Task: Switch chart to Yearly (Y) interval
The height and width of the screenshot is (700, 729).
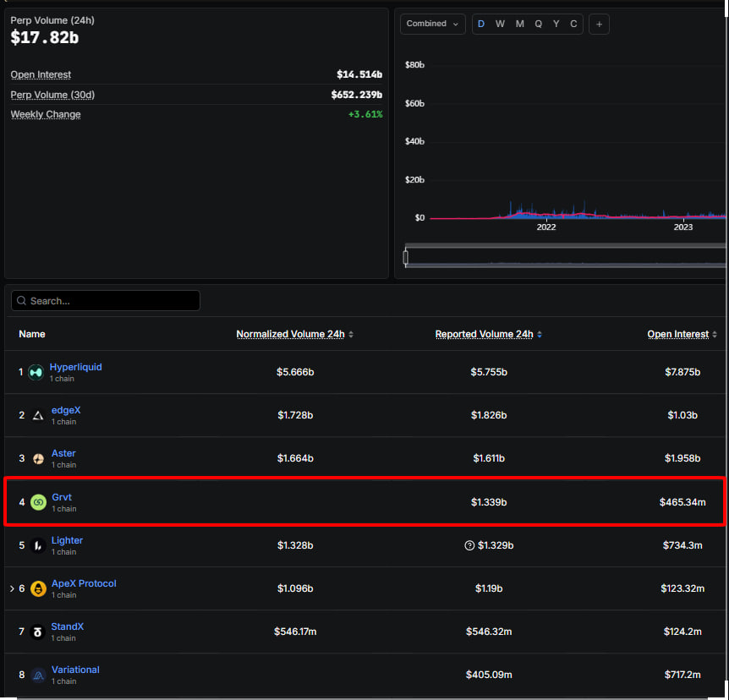Action: tap(556, 24)
